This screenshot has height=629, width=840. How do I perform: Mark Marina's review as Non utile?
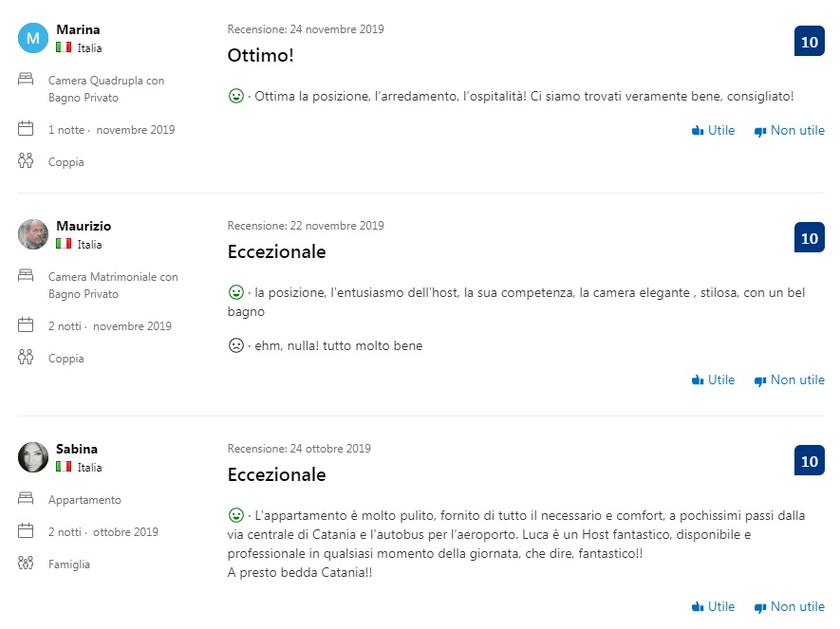coord(789,131)
